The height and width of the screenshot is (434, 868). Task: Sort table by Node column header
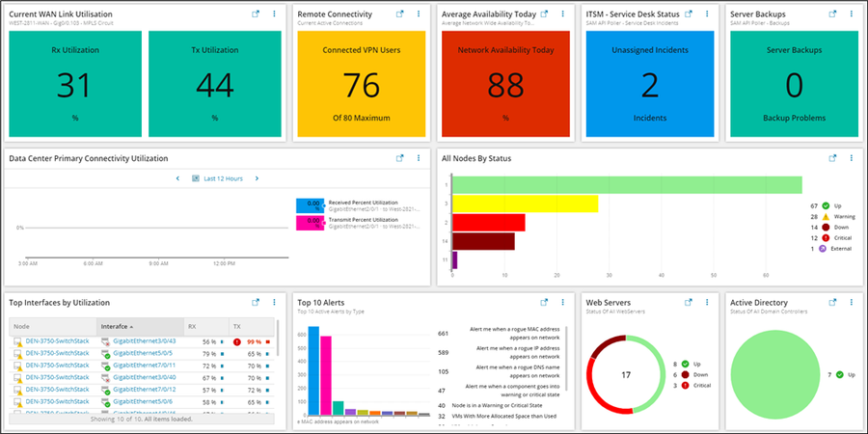click(x=53, y=327)
